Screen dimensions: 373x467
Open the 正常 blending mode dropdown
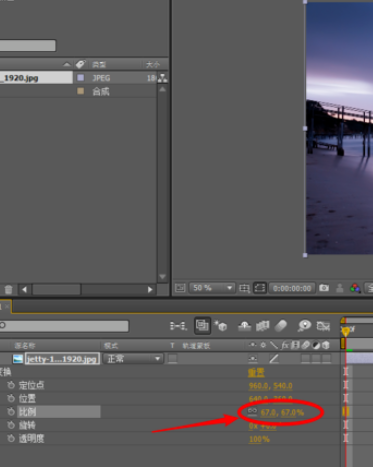tap(133, 359)
